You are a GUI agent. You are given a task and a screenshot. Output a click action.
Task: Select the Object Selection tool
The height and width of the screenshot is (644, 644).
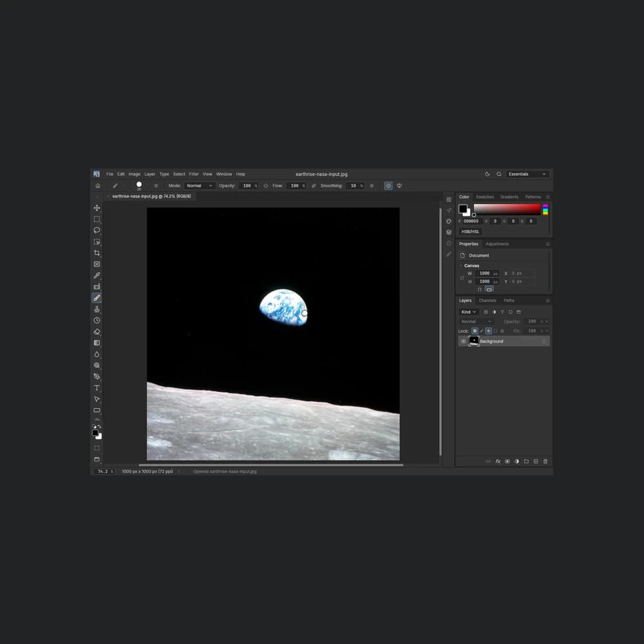[x=97, y=242]
